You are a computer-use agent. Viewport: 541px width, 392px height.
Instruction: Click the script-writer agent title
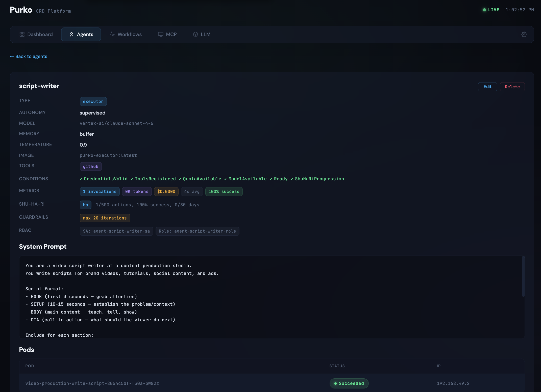pyautogui.click(x=39, y=86)
